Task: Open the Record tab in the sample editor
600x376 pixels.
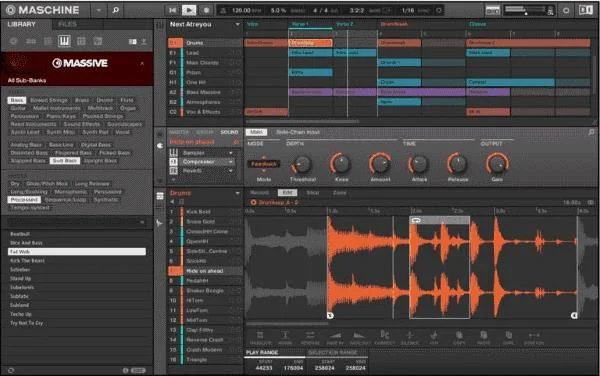Action: (260, 193)
